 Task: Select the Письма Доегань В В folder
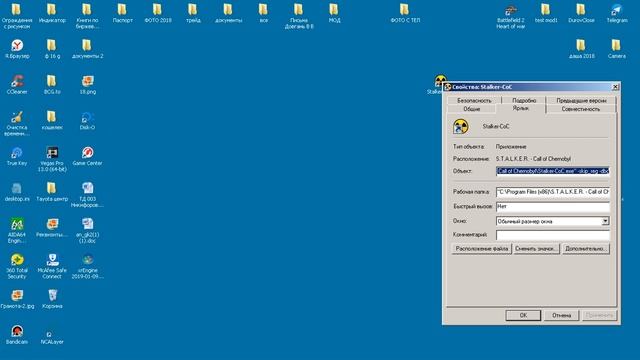(x=299, y=16)
